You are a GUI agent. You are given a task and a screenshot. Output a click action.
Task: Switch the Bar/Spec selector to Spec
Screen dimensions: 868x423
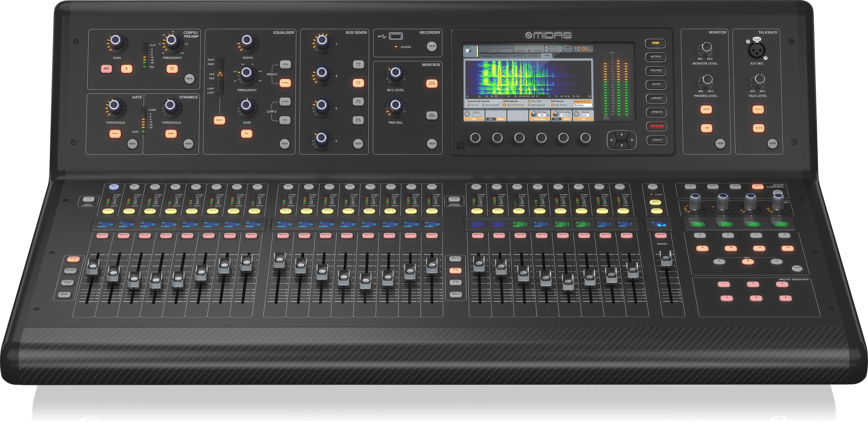[500, 119]
